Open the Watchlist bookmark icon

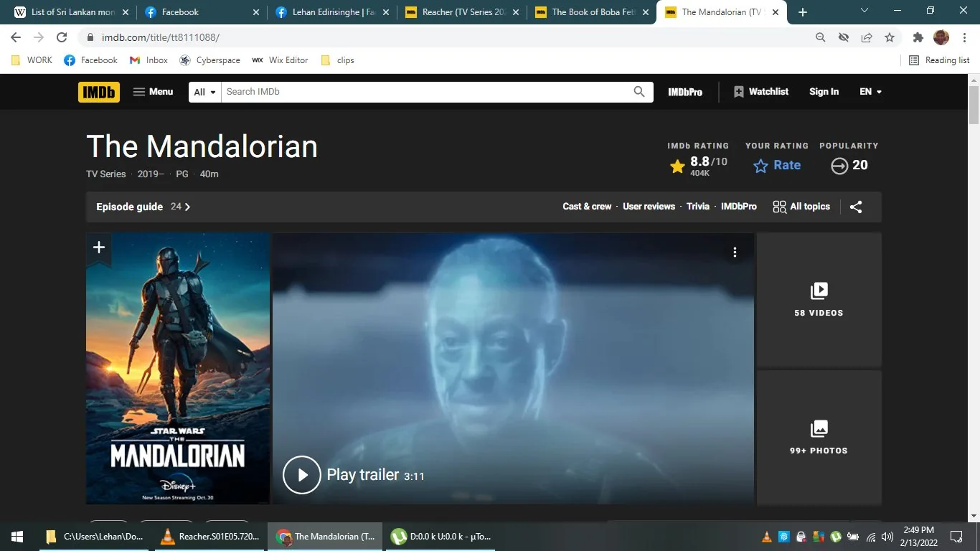(x=738, y=92)
